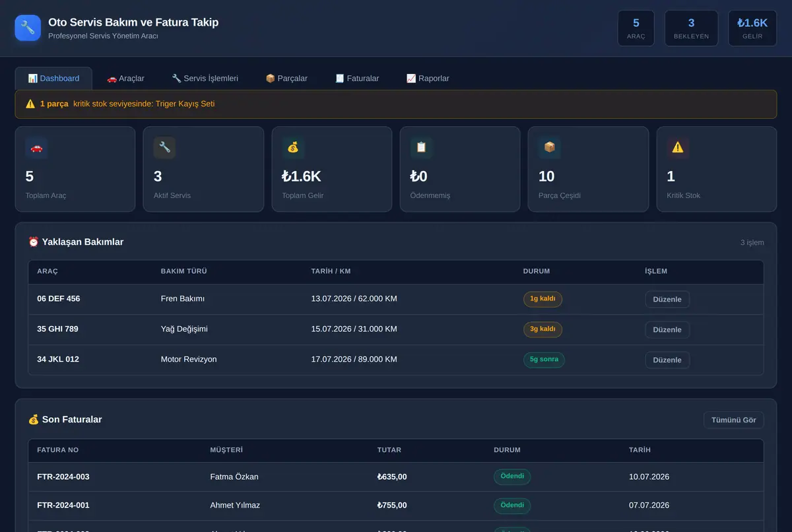Click Düzenle for vehicle 34 JKL 012

pyautogui.click(x=667, y=360)
